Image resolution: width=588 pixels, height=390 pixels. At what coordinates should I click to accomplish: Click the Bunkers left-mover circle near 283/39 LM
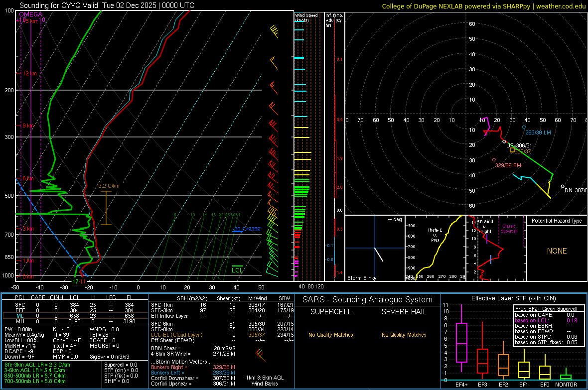524,127
